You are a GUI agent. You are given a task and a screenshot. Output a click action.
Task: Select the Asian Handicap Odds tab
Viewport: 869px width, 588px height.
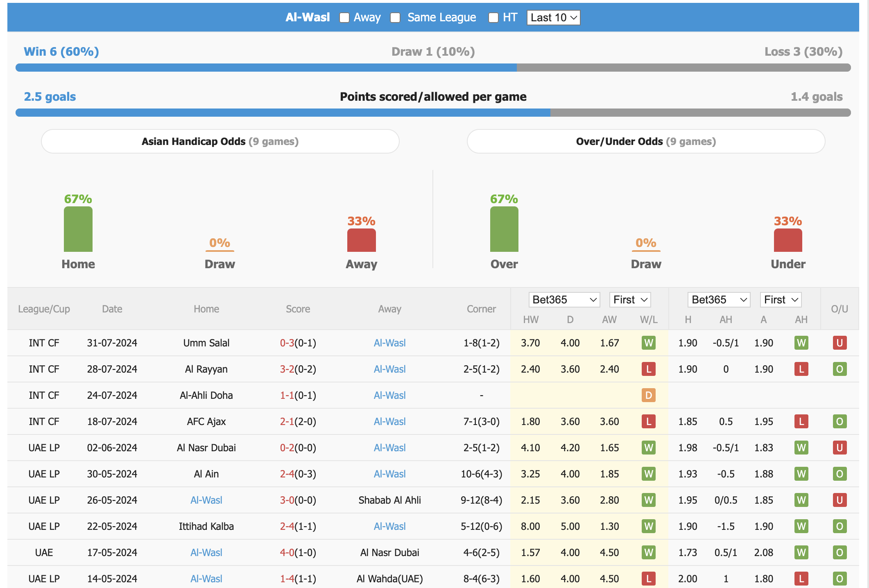220,141
